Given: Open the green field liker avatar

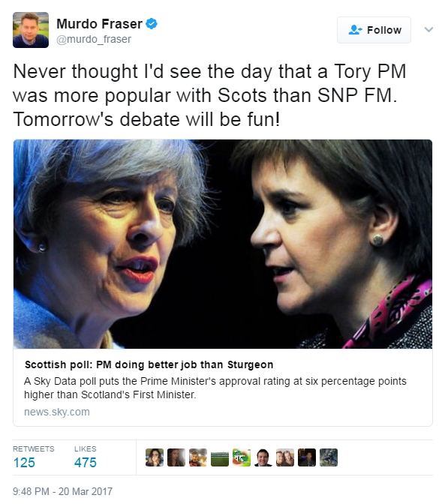Looking at the screenshot, I should (220, 457).
